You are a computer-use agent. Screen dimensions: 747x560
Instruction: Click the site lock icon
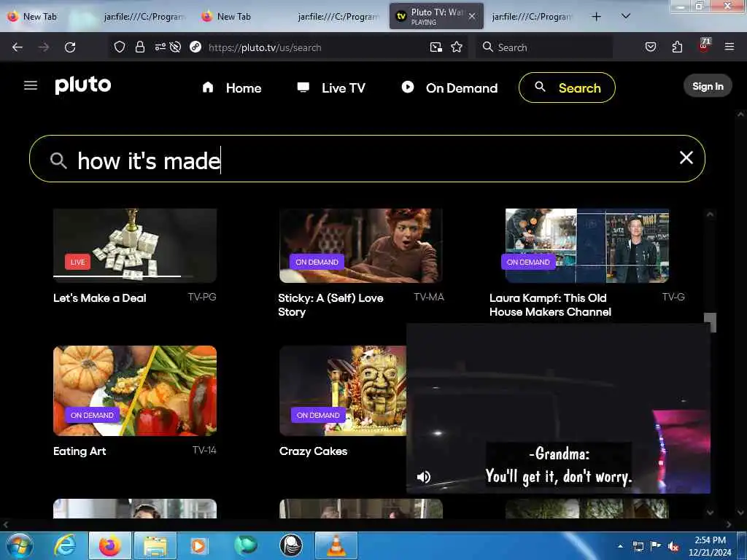tap(139, 47)
